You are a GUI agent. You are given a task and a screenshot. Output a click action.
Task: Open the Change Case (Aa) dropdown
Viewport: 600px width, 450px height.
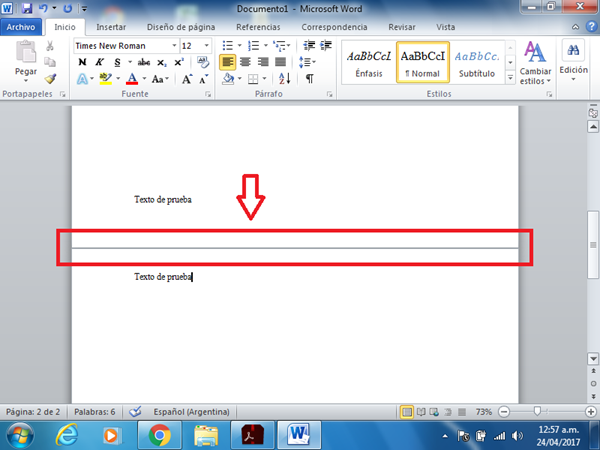(x=160, y=79)
